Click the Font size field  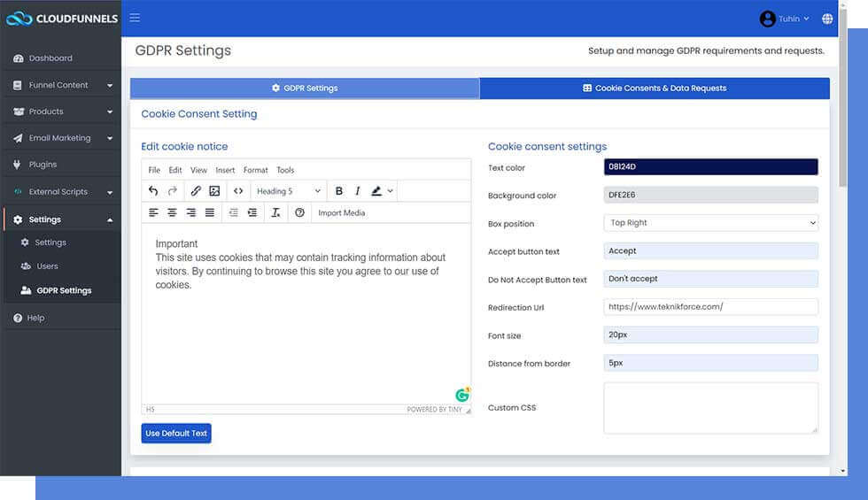710,335
